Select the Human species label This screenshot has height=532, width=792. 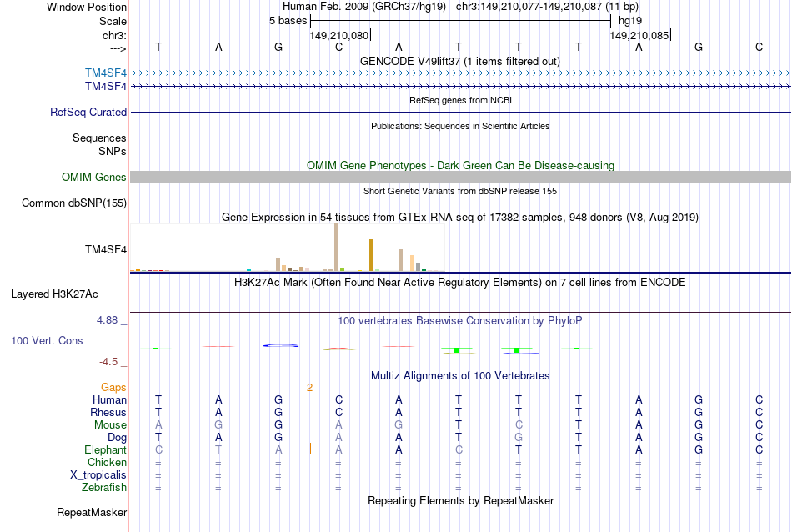tap(109, 400)
